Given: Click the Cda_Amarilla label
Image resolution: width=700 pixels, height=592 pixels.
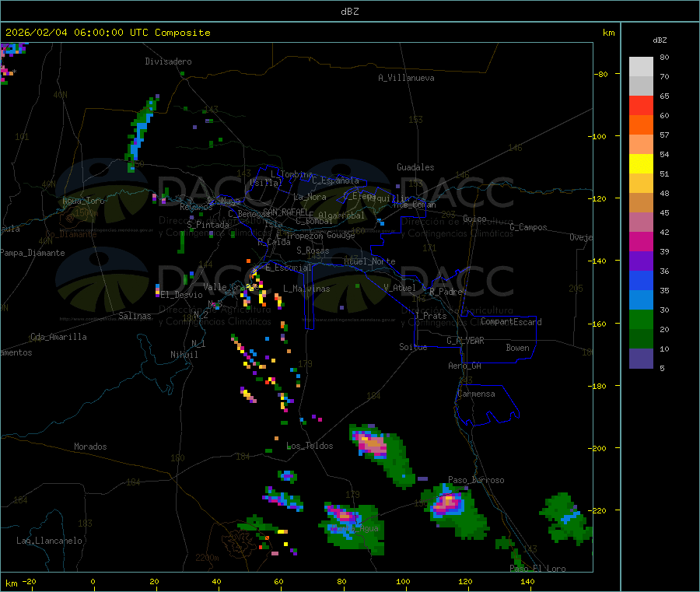Looking at the screenshot, I should tap(58, 337).
